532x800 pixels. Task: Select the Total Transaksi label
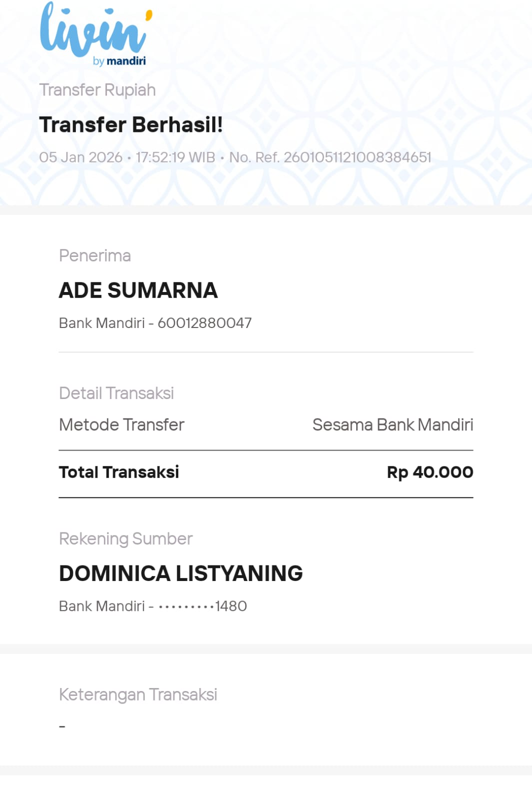point(119,472)
